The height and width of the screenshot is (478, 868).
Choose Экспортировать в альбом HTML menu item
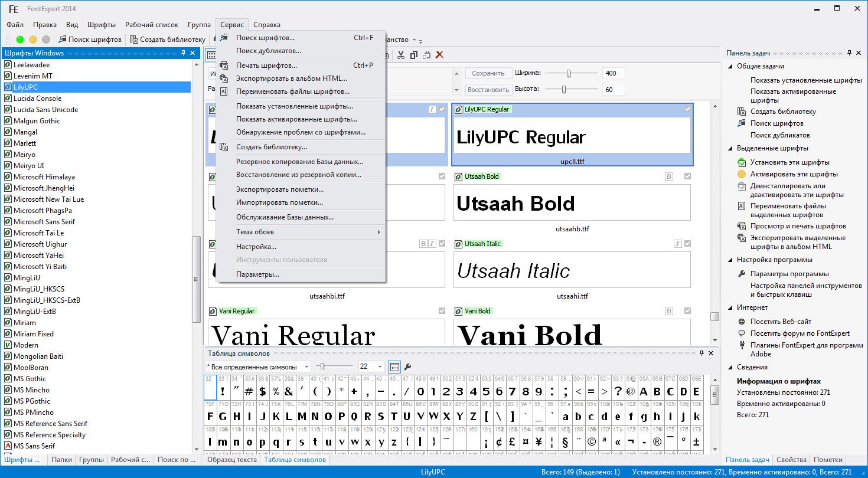coord(301,78)
